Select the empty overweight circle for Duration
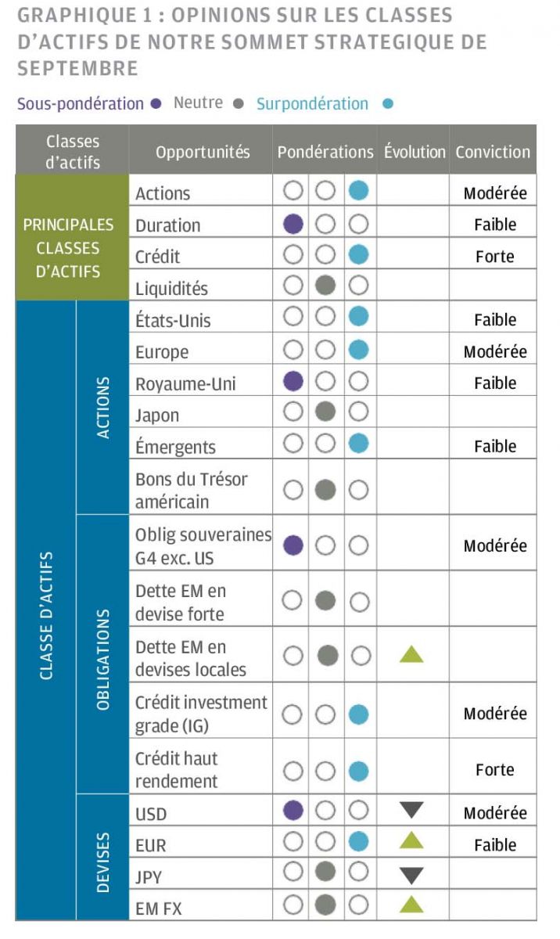560x939 pixels. tap(358, 225)
